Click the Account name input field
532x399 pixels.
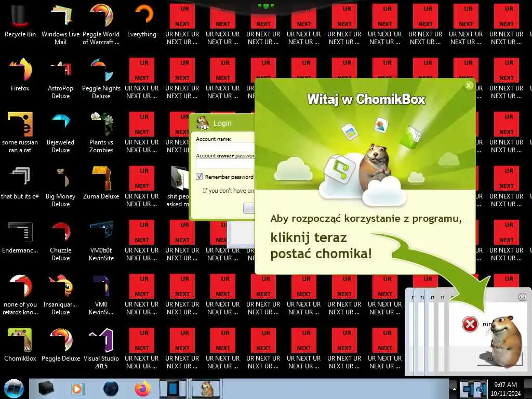(x=225, y=147)
